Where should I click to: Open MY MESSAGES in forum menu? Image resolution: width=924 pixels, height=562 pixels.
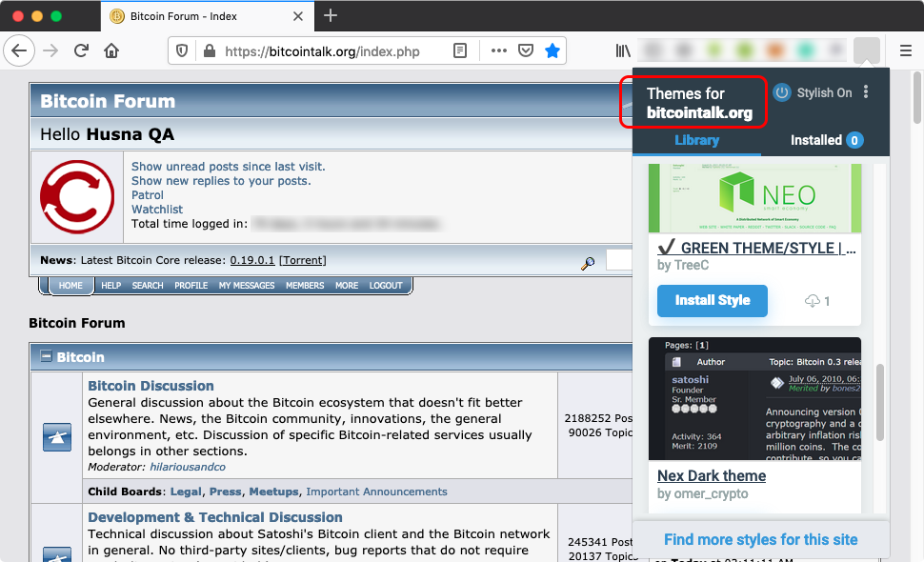click(x=247, y=285)
